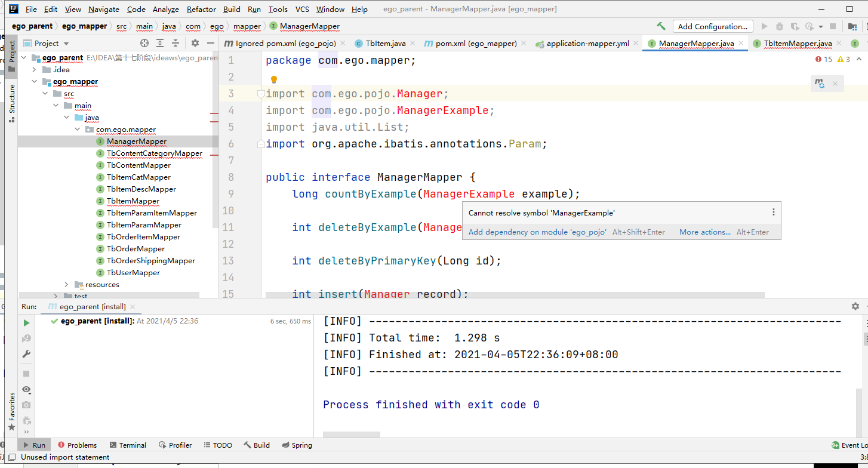Click the Load Maven Changes floating icon

click(x=820, y=84)
